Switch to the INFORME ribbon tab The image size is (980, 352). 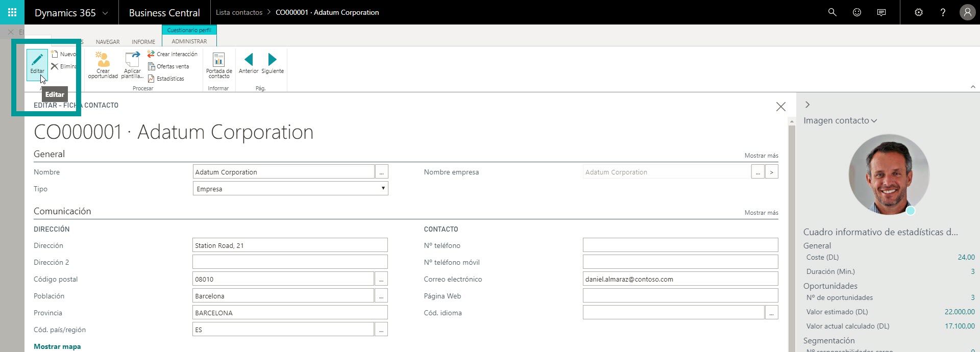(143, 42)
